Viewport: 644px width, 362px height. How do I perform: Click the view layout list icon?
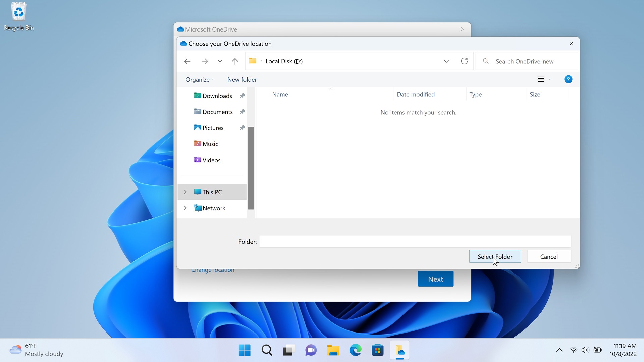click(541, 79)
